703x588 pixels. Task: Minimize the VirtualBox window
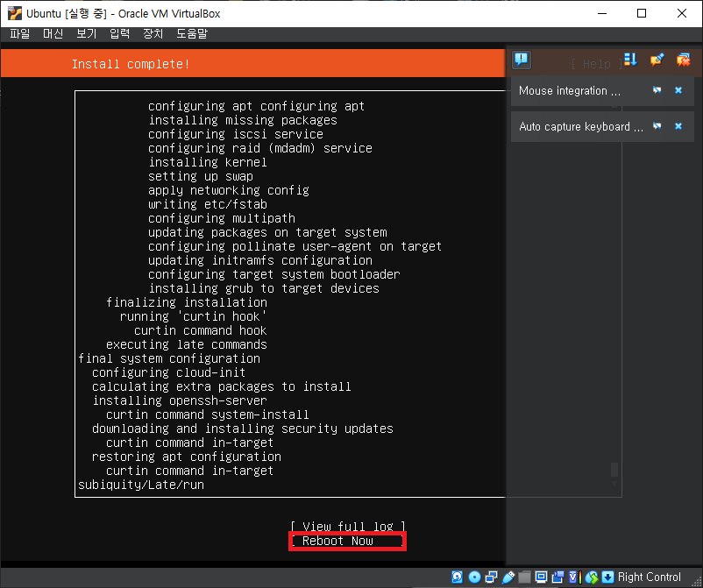[x=602, y=13]
